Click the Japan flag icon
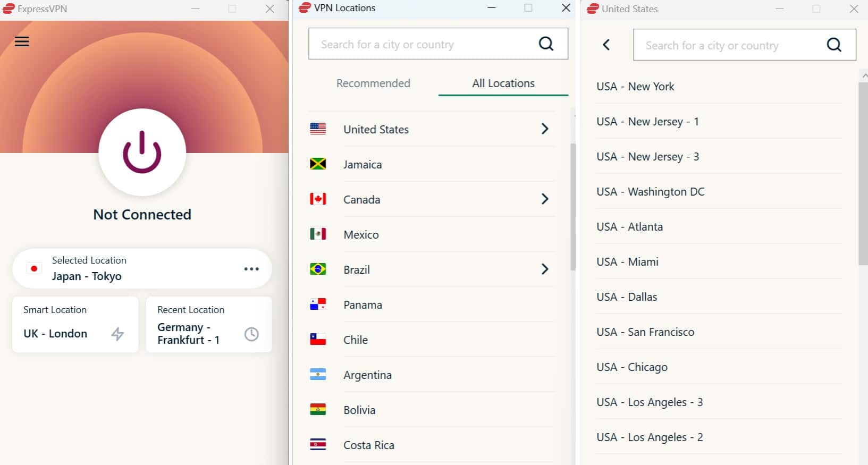The width and height of the screenshot is (868, 465). (34, 268)
